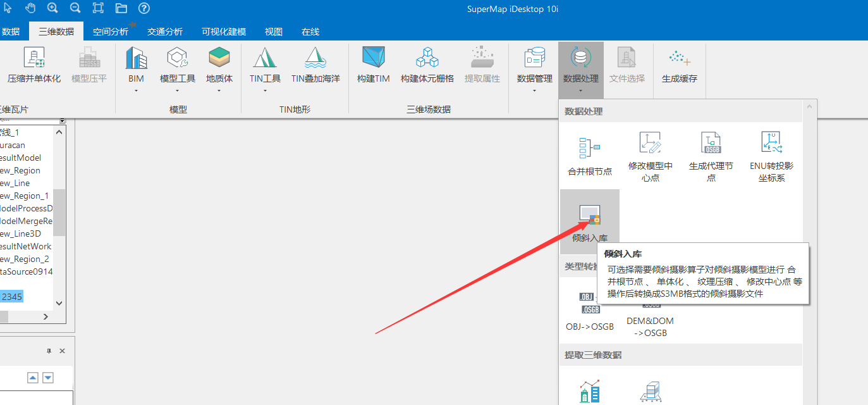868x405 pixels.
Task: Select the item ending 'esultModel' in list
Action: 21,158
